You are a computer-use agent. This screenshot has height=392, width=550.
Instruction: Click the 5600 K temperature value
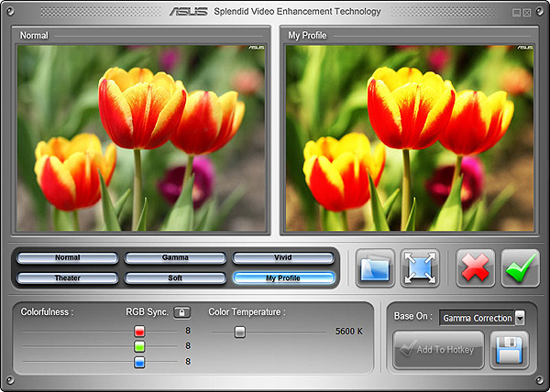(x=349, y=332)
